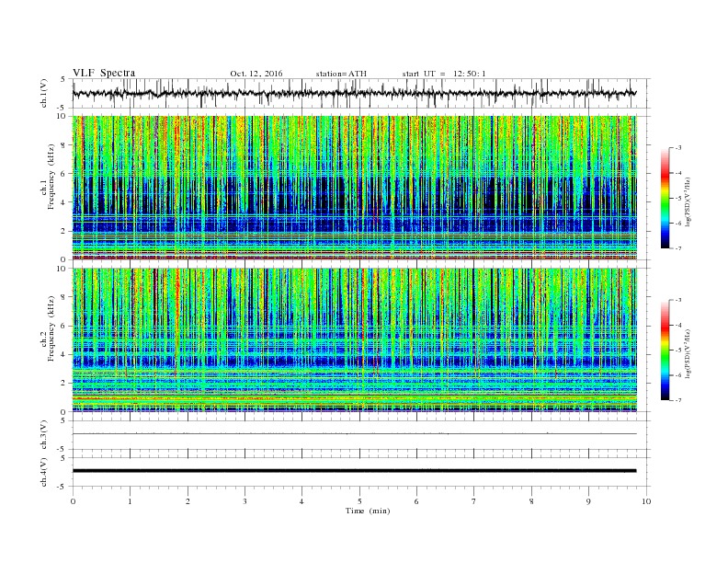Click the -3 label on ch.1 color bar

(678, 148)
